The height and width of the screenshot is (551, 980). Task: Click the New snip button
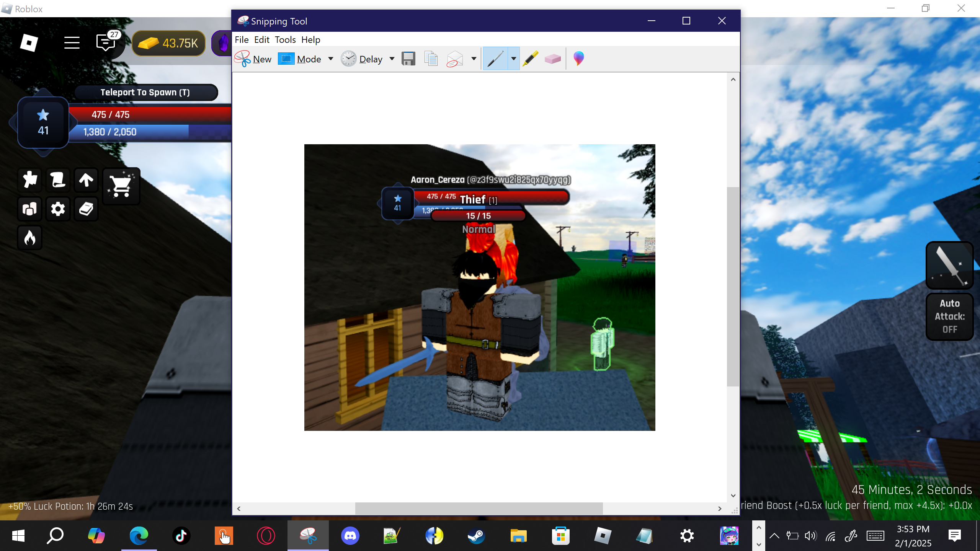tap(253, 59)
